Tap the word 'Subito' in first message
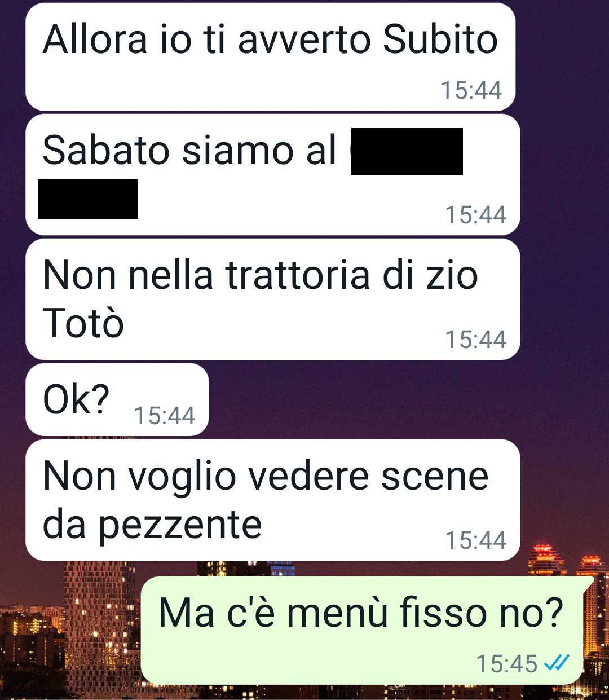 click(440, 40)
